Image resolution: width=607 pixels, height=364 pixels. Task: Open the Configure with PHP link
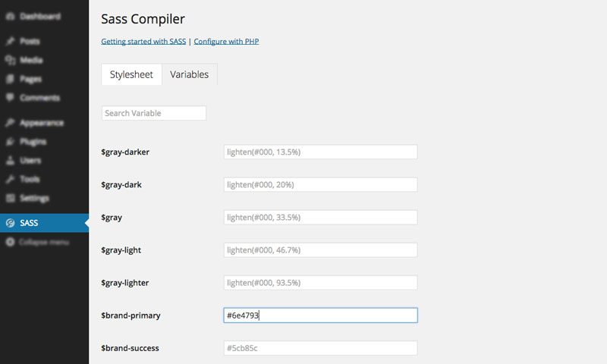coord(226,42)
